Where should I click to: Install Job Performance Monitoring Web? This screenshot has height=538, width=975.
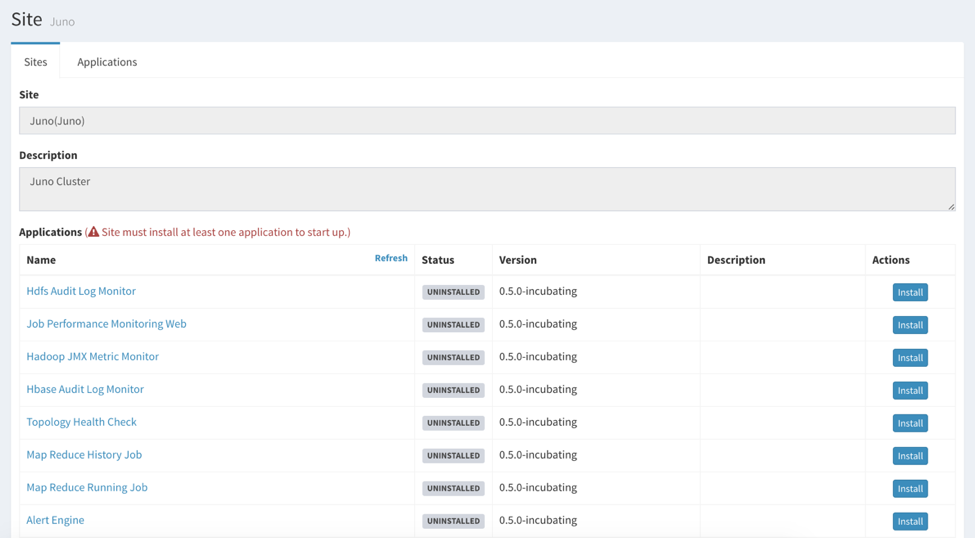pos(909,325)
